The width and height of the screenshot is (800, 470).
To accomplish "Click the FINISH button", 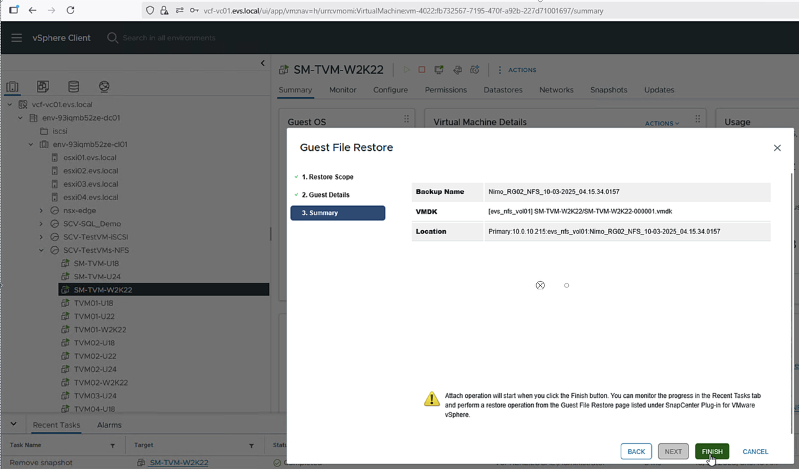I will (x=712, y=451).
